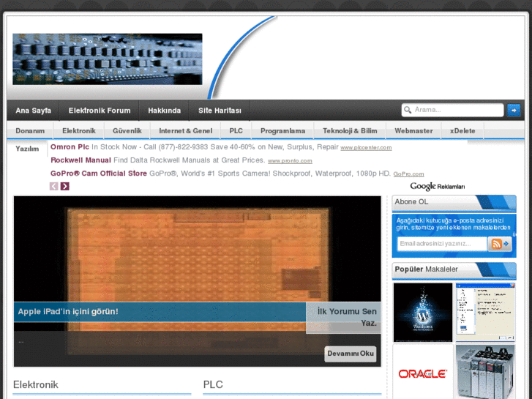Click the blue search submit arrow button
Image resolution: width=532 pixels, height=399 pixels.
(514, 111)
